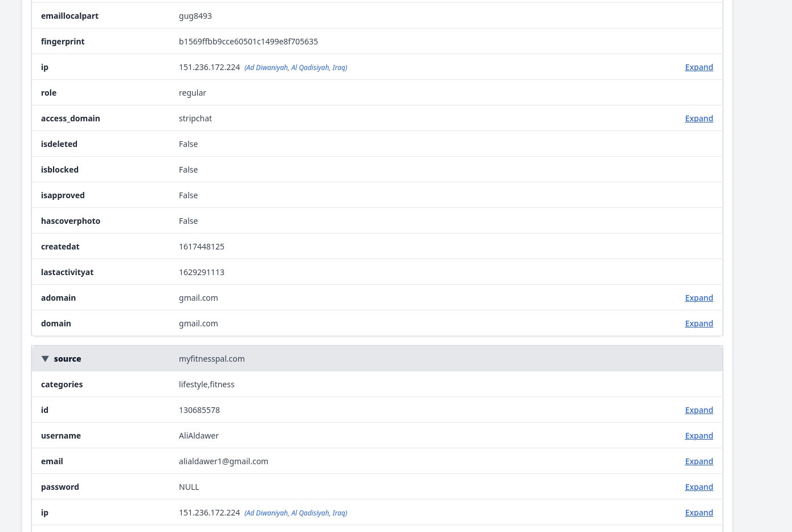This screenshot has height=532, width=792.
Task: Select the categories value lifestyle,fitness
Action: coord(207,384)
